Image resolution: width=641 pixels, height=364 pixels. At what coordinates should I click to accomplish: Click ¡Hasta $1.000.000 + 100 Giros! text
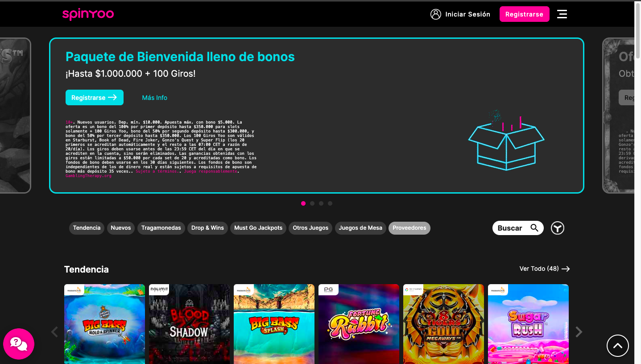131,74
